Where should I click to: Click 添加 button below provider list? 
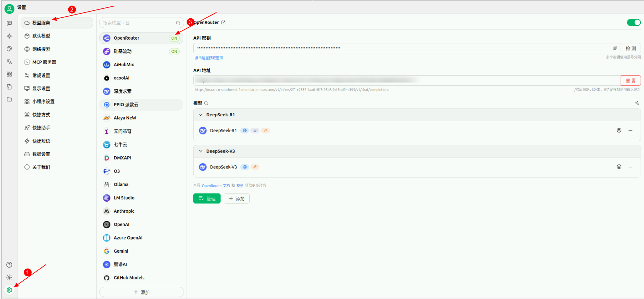pos(142,292)
